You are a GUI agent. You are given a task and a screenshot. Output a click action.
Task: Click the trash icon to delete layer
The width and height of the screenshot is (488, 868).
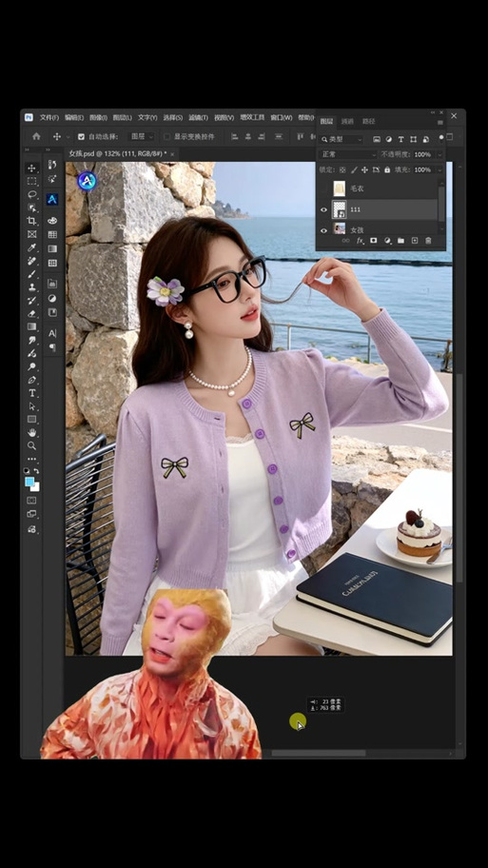pyautogui.click(x=428, y=241)
